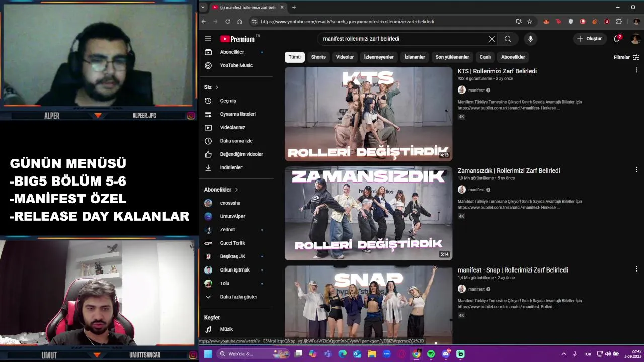Open the tab search dropdown arrow
The image size is (644, 362).
click(202, 7)
